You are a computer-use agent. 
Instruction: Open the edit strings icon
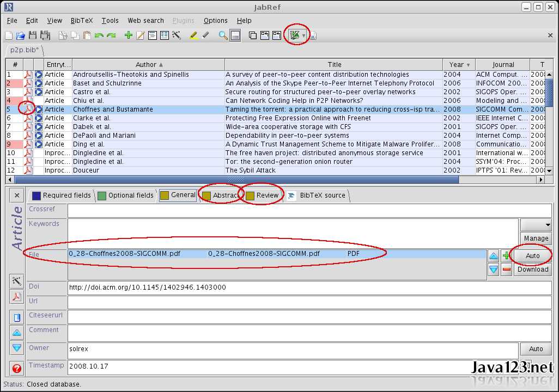165,35
